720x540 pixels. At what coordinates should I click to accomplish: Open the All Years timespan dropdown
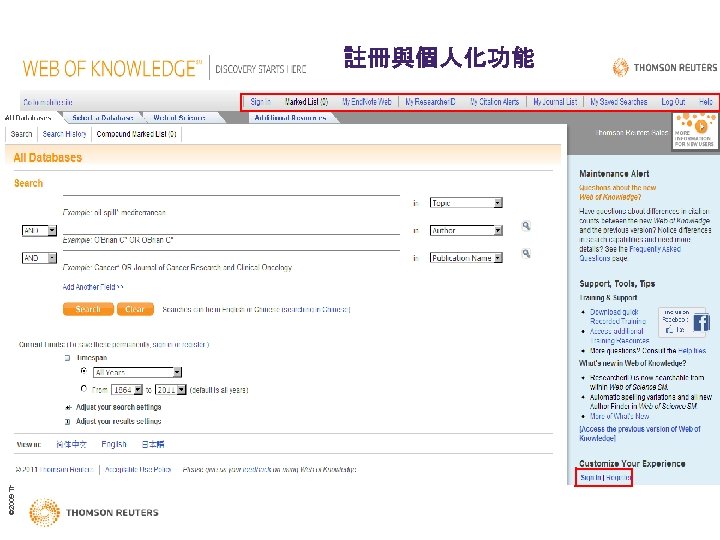coord(137,372)
